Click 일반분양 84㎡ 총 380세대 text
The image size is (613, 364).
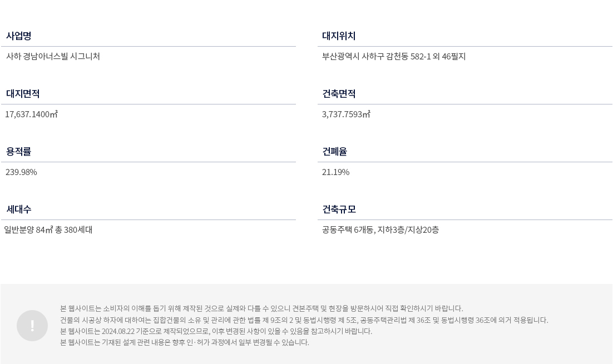48,230
